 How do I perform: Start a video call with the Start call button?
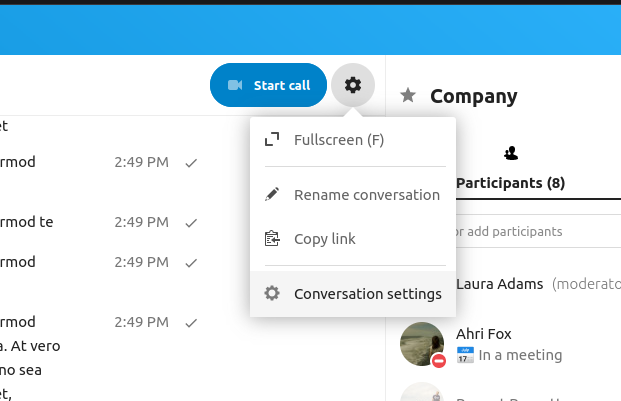point(268,85)
